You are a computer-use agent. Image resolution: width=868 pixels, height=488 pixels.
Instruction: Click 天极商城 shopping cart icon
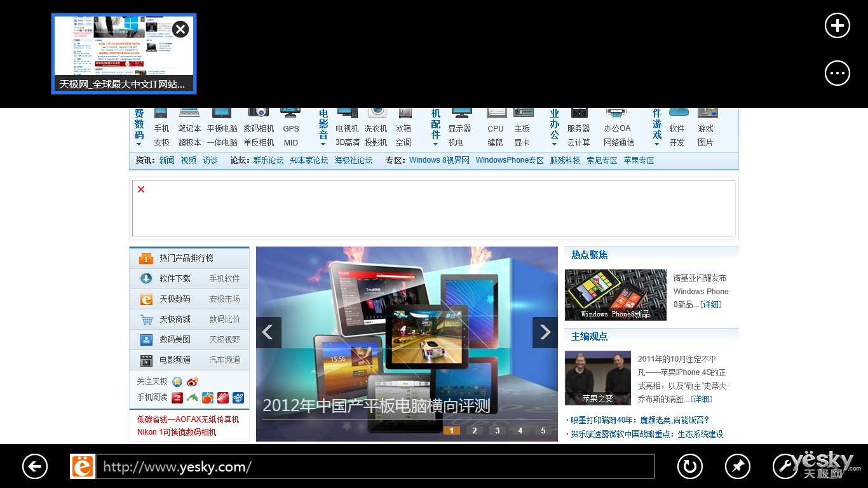146,319
